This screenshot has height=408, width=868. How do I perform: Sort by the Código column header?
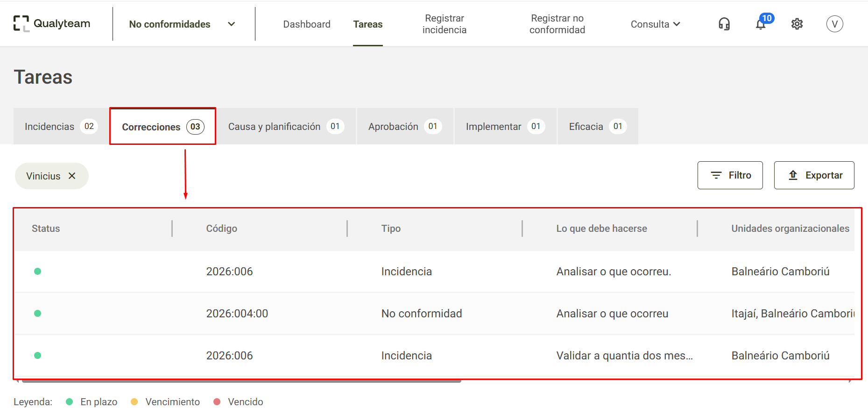tap(222, 229)
